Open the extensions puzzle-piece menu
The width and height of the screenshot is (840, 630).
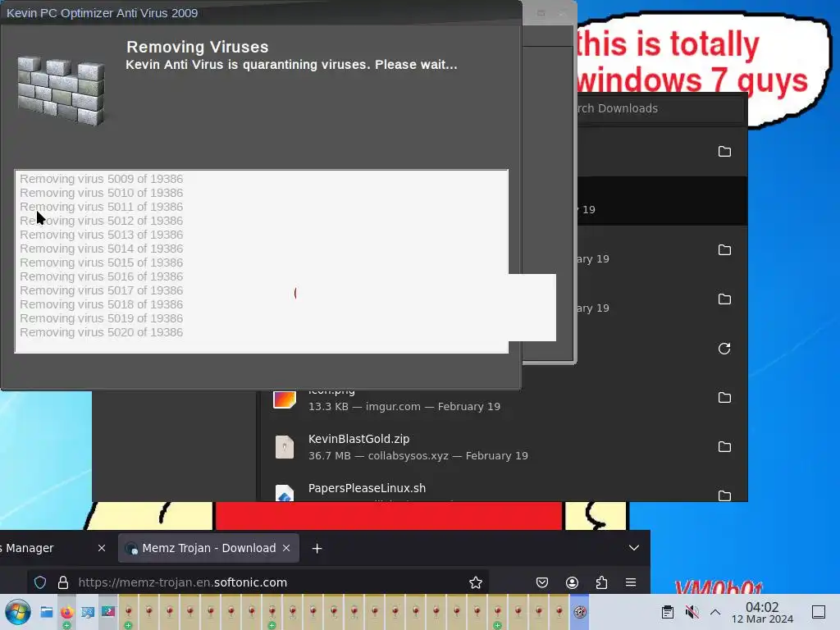(x=601, y=582)
